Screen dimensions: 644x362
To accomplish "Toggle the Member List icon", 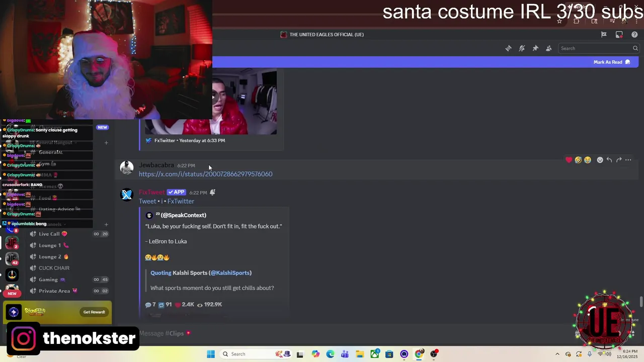I will tap(549, 48).
